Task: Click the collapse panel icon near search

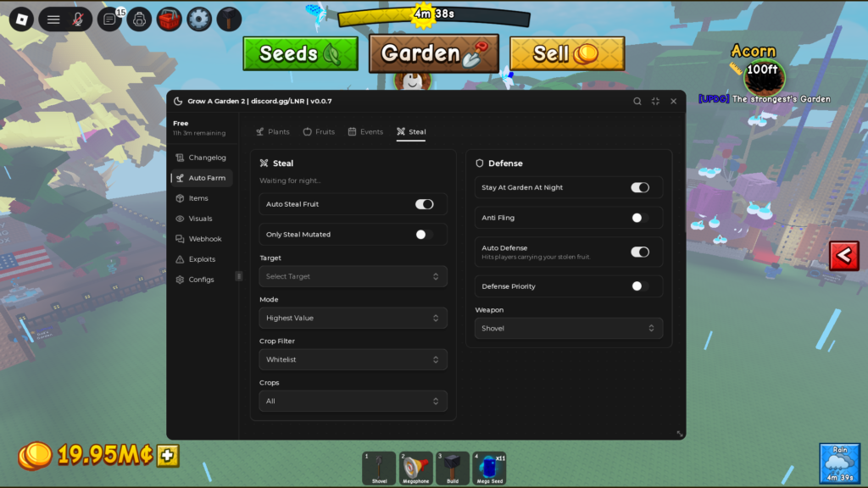Action: (655, 102)
